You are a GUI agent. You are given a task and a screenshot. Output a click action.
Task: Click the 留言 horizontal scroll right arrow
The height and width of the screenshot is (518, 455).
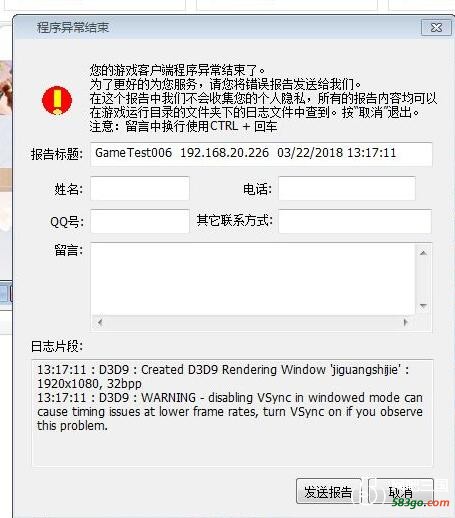tap(405, 322)
